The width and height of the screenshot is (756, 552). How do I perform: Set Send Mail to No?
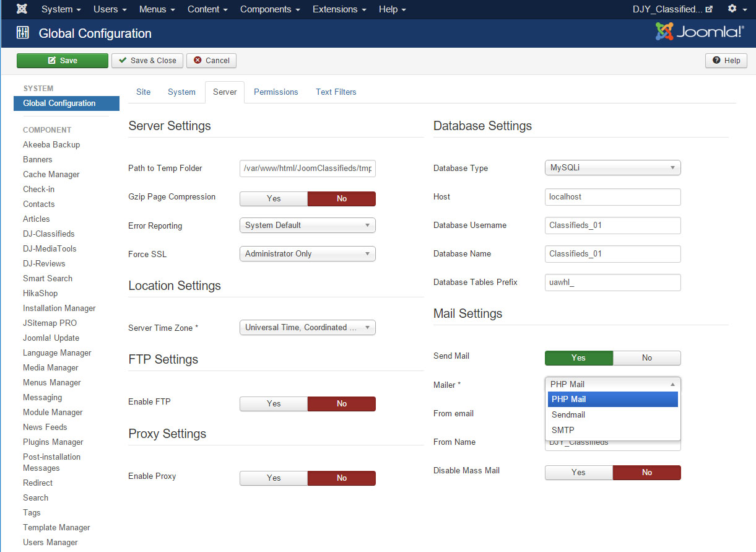coord(646,358)
